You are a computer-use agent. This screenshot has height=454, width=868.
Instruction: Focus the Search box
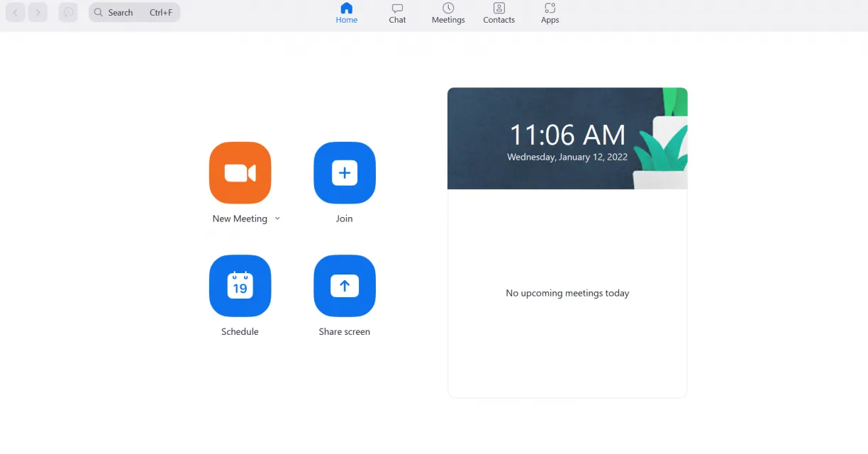point(135,12)
